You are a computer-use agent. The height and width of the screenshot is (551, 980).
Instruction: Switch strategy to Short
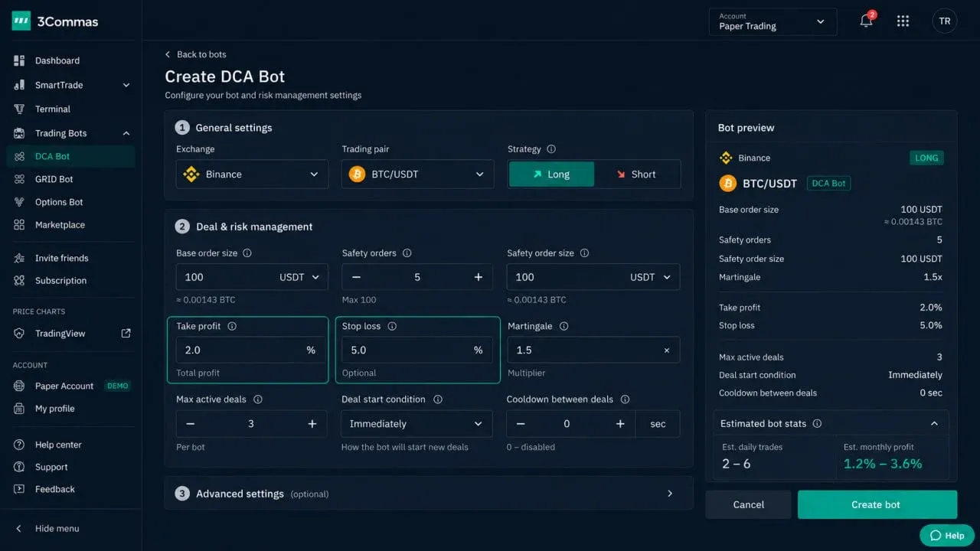click(637, 174)
